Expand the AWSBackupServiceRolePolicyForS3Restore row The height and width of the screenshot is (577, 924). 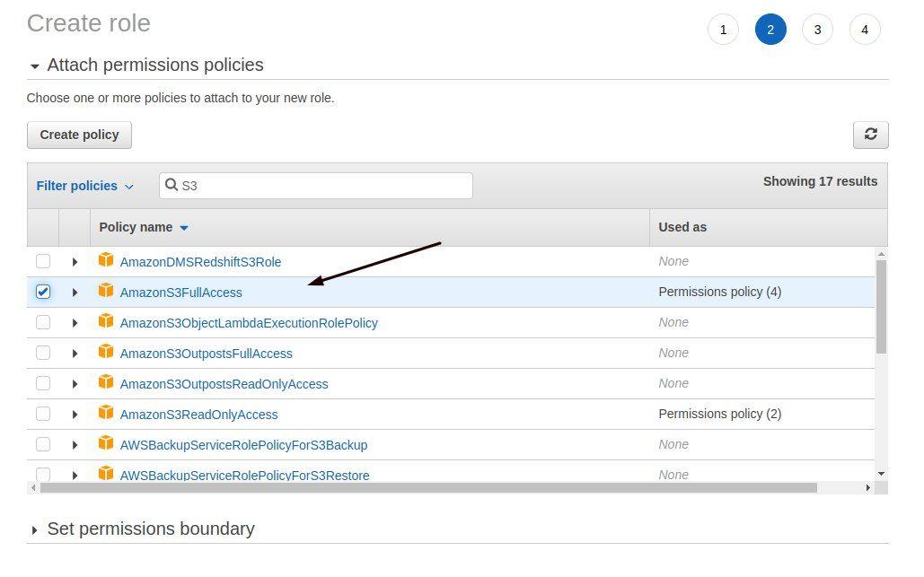[75, 475]
